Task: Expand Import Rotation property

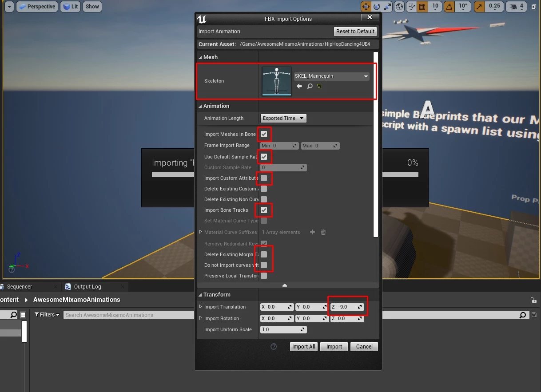Action: point(200,318)
